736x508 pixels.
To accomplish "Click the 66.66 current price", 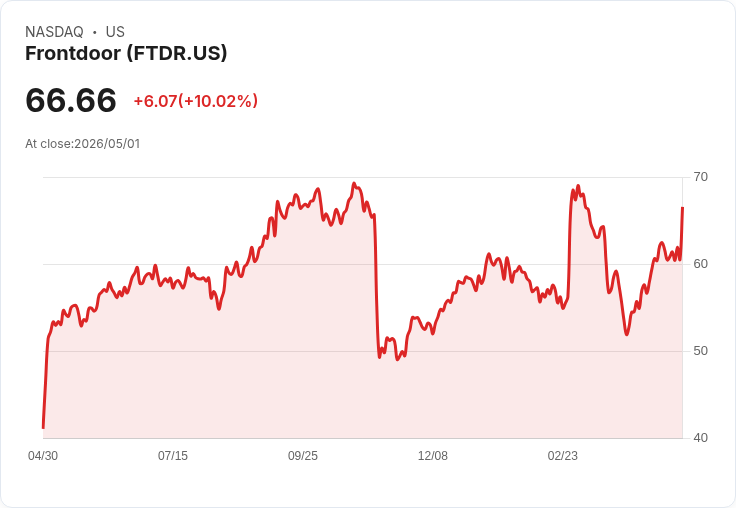I will pyautogui.click(x=71, y=100).
